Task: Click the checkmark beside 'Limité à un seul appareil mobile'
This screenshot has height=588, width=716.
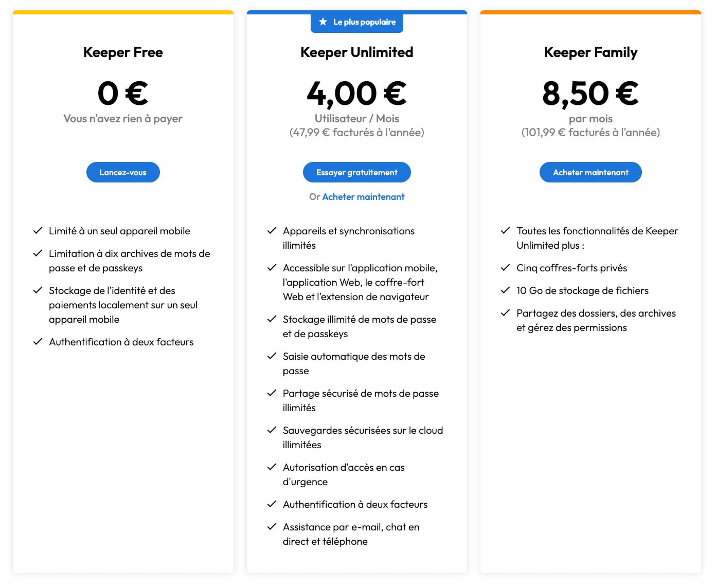Action: (x=38, y=230)
